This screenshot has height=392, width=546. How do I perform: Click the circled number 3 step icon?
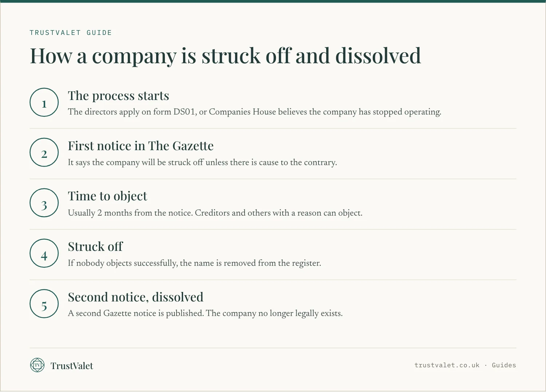click(x=44, y=203)
